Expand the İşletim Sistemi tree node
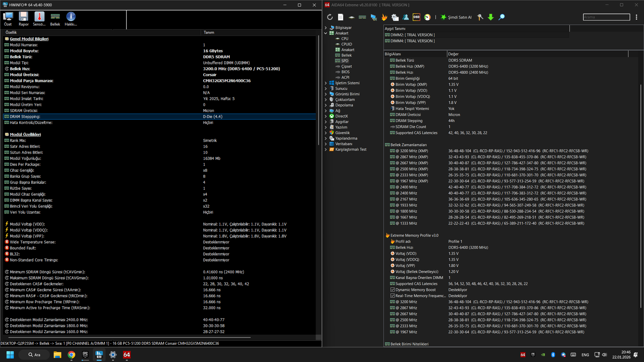Image resolution: width=644 pixels, height=362 pixels. (326, 83)
